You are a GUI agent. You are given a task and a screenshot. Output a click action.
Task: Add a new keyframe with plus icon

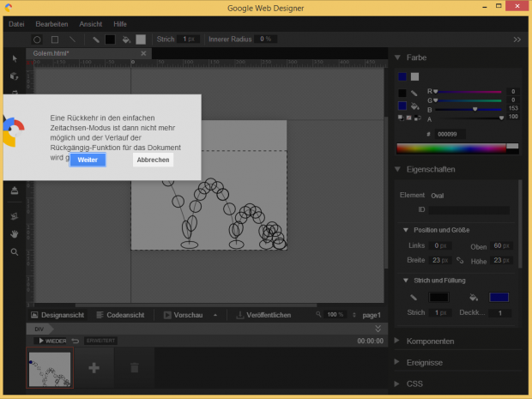(94, 367)
